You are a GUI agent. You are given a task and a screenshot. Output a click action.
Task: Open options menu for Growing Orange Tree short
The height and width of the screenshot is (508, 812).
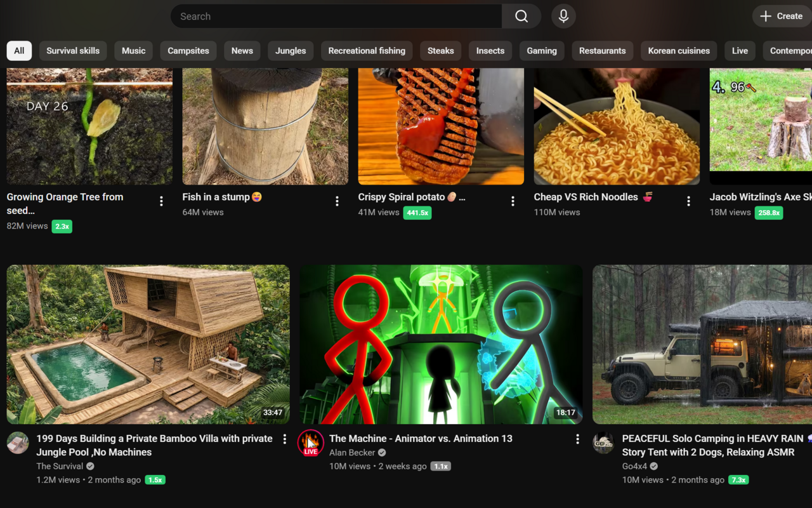(x=161, y=201)
